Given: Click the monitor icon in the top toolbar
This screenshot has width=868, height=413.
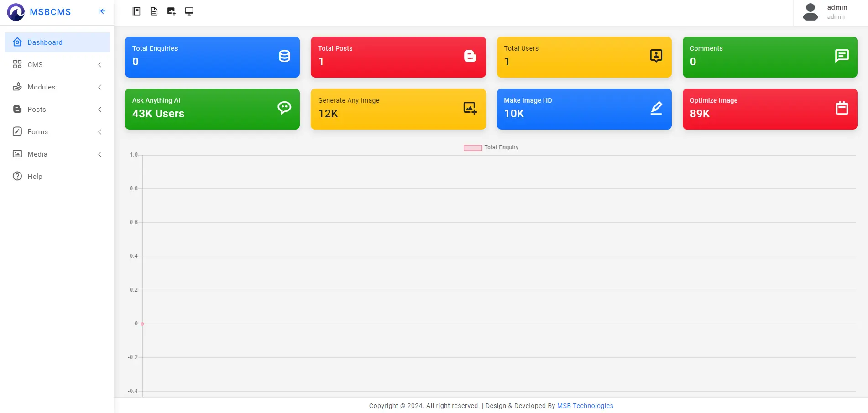Looking at the screenshot, I should point(189,11).
